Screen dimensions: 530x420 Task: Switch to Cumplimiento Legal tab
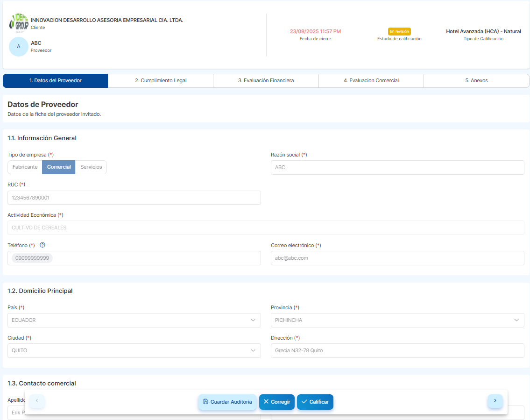161,81
